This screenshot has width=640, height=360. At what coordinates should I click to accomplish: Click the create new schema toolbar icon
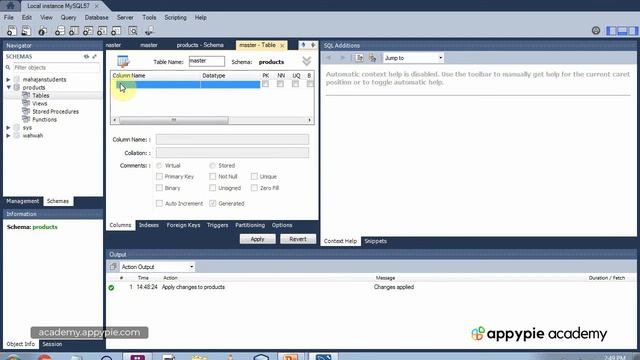point(60,31)
